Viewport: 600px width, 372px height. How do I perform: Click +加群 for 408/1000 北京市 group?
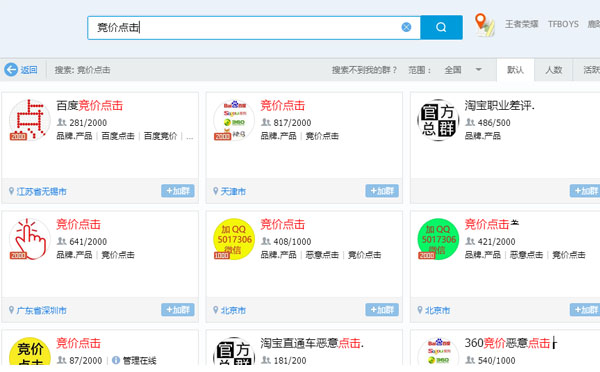click(382, 310)
